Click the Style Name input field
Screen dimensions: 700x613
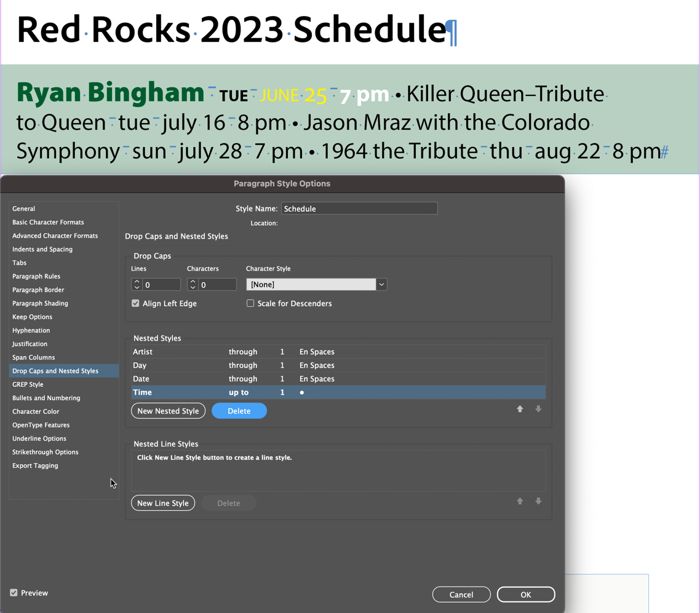[x=359, y=208]
